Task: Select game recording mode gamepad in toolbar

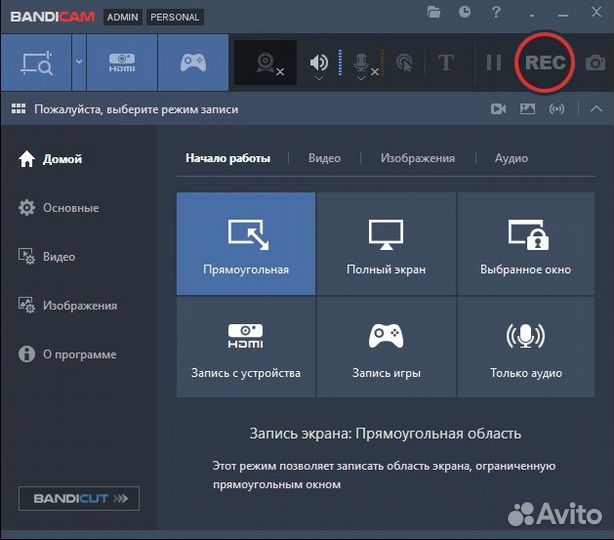Action: [x=193, y=63]
